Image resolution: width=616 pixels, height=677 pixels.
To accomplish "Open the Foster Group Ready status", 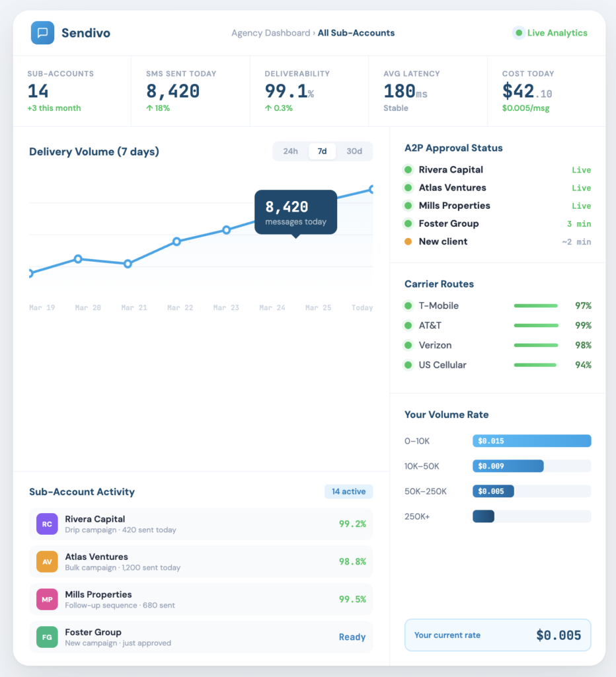I will (352, 637).
